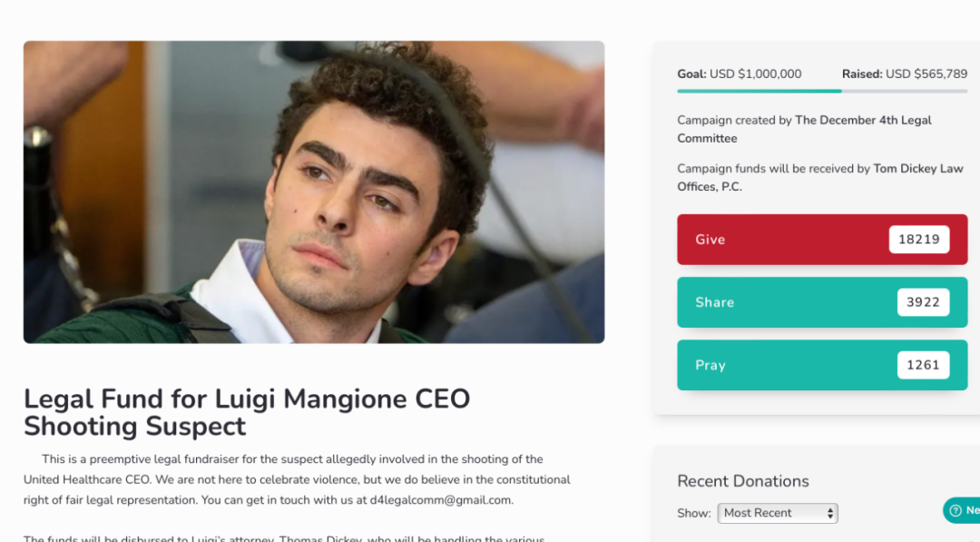Click the Legal Fund for Luigi Mangione title
Screen dimensions: 980x542
[247, 412]
